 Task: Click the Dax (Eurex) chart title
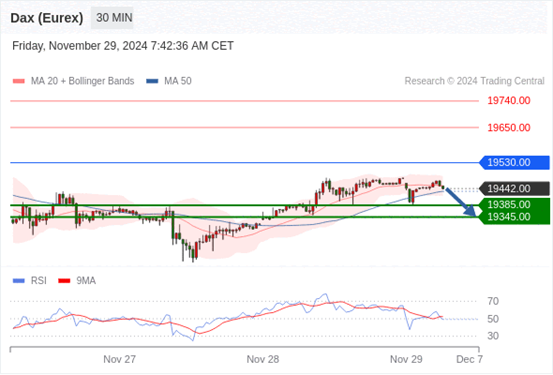tap(47, 18)
